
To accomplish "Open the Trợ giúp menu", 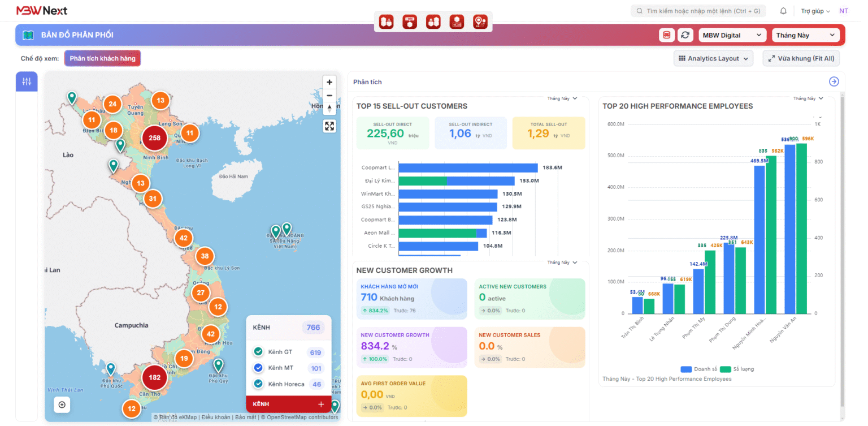I will (x=814, y=10).
